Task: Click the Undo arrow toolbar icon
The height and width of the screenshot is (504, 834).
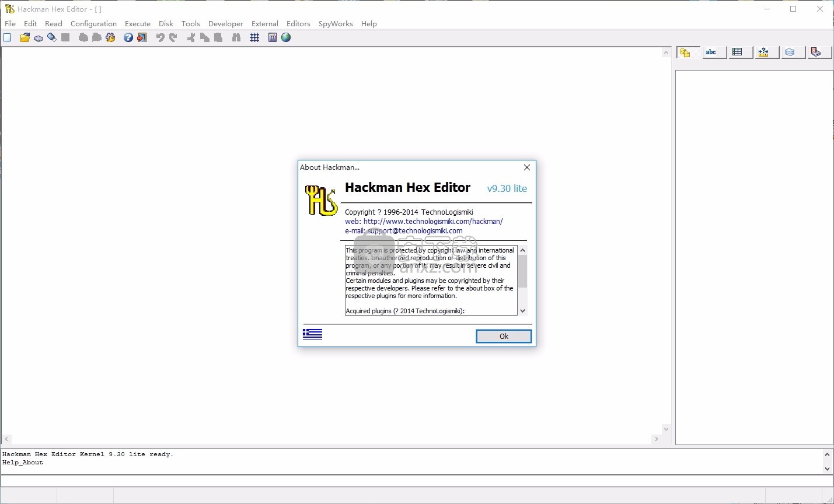Action: coord(160,37)
